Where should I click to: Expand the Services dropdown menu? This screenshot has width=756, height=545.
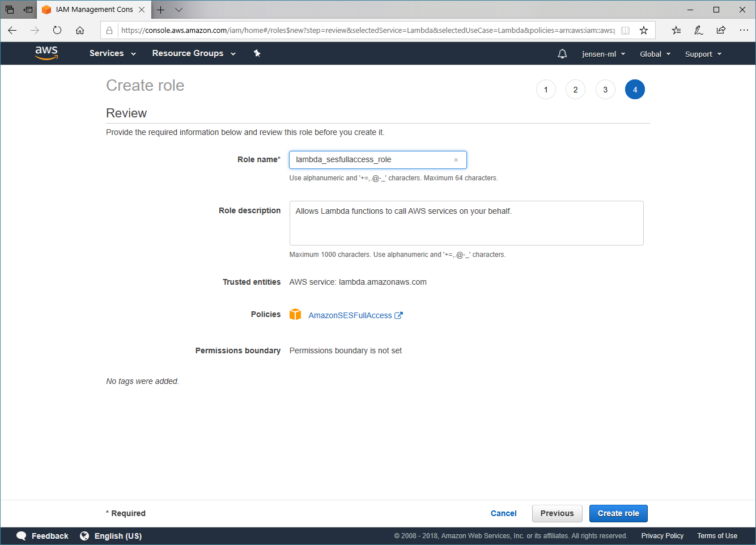coord(112,53)
